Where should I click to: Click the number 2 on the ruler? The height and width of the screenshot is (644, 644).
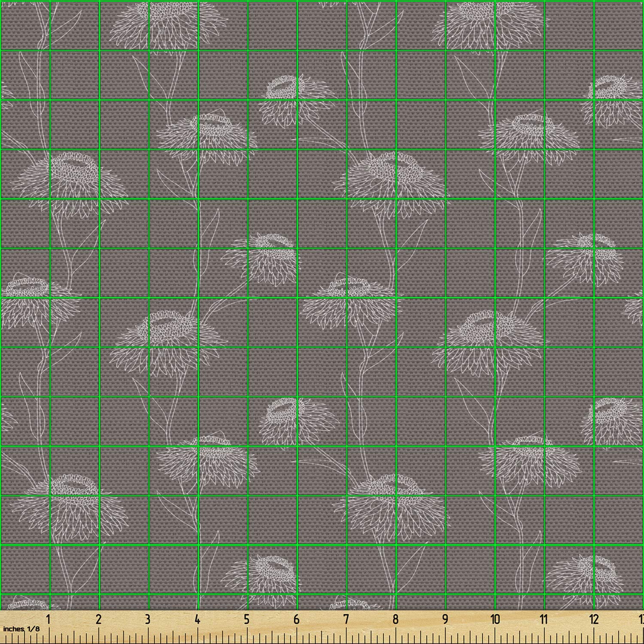coord(98,620)
